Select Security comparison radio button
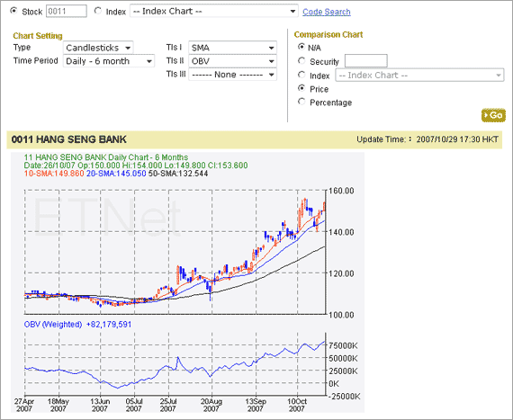513x420 pixels. (x=301, y=61)
